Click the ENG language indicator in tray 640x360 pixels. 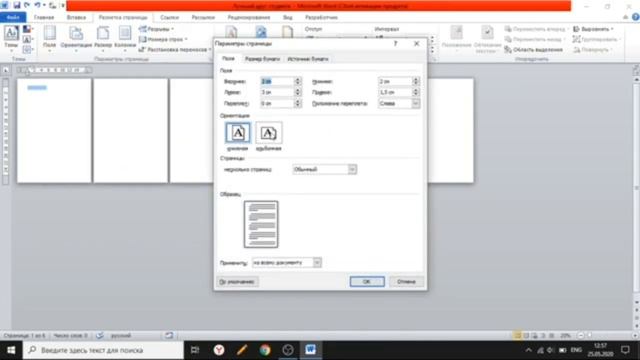576,350
